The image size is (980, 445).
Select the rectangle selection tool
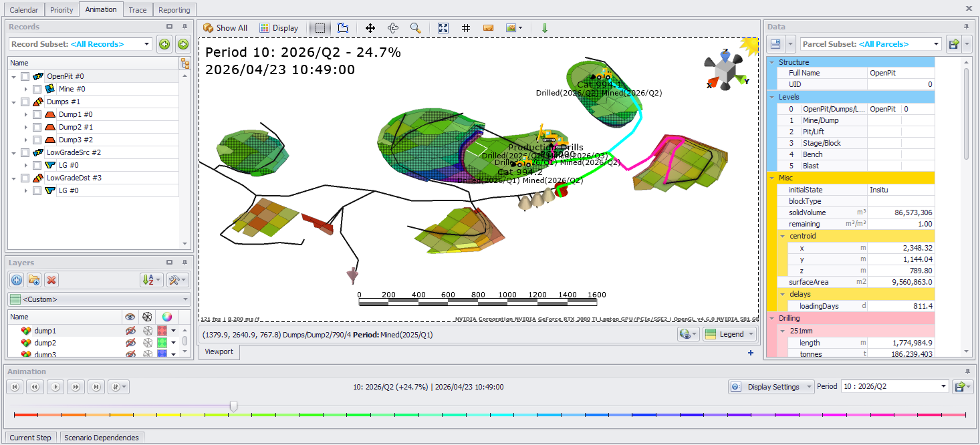pyautogui.click(x=321, y=28)
